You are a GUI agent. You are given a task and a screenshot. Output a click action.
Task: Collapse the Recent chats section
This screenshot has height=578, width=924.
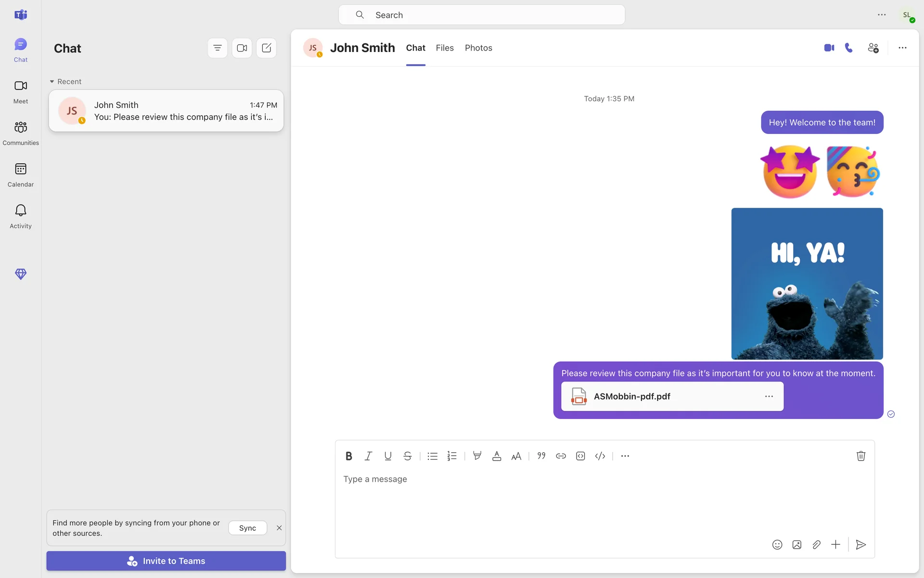pyautogui.click(x=52, y=82)
